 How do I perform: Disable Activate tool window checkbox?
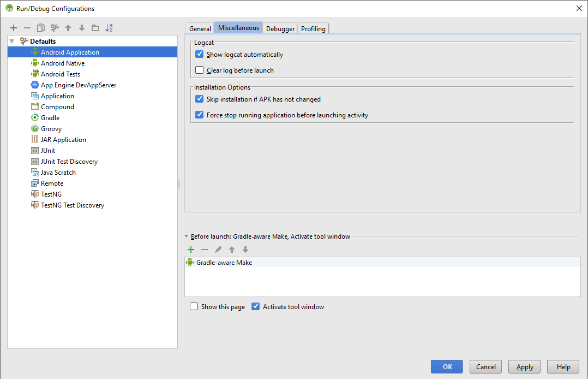pos(255,306)
